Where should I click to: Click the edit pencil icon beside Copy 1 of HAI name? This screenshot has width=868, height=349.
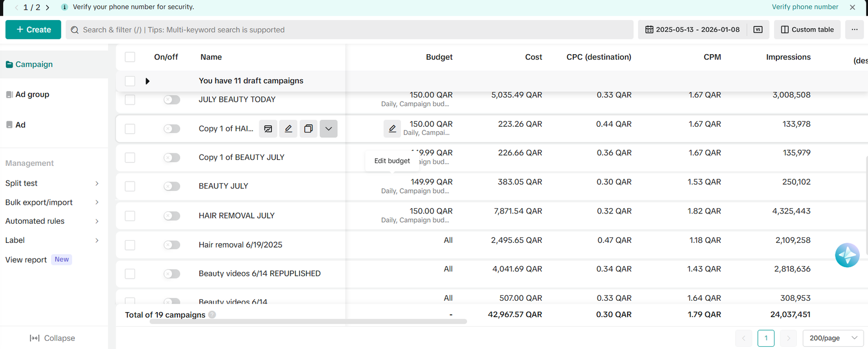tap(288, 128)
